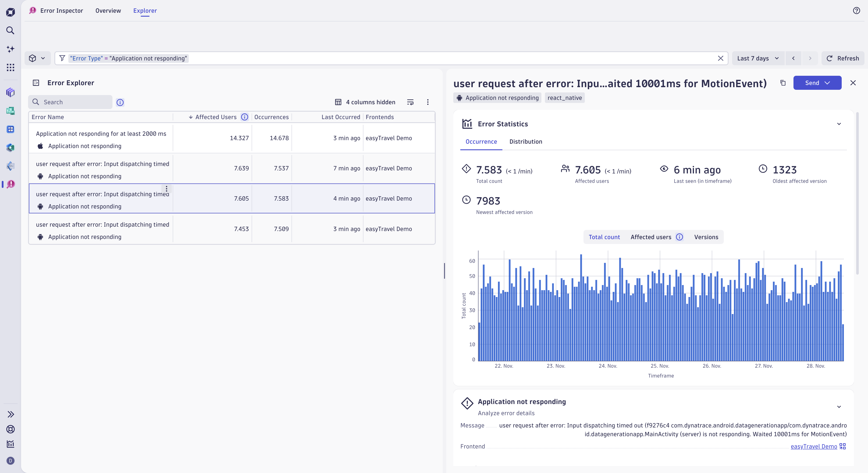Switch chart to Versions view

coord(706,237)
